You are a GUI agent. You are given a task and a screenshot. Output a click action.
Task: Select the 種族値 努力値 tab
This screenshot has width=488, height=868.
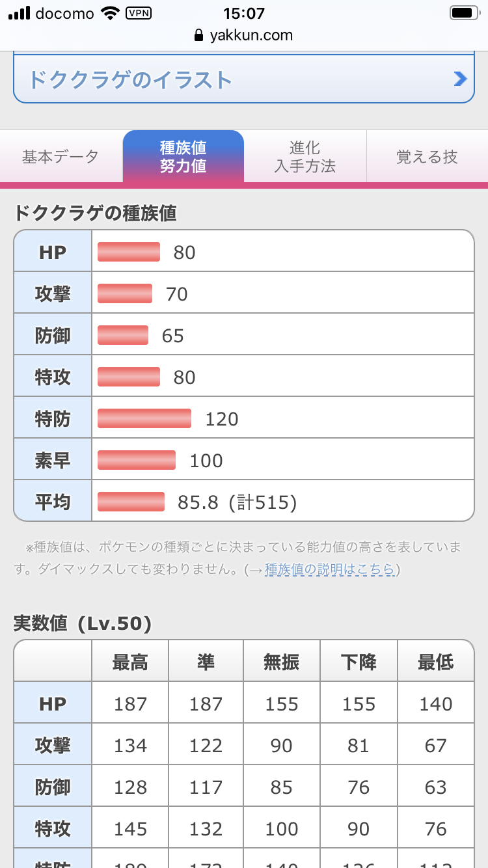(183, 157)
